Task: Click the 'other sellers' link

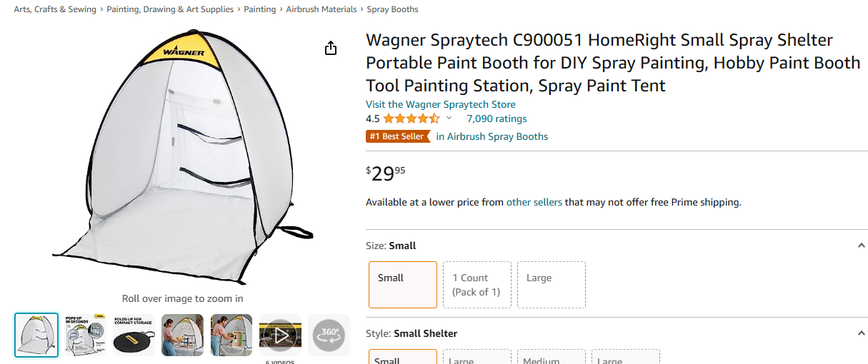Action: 534,202
